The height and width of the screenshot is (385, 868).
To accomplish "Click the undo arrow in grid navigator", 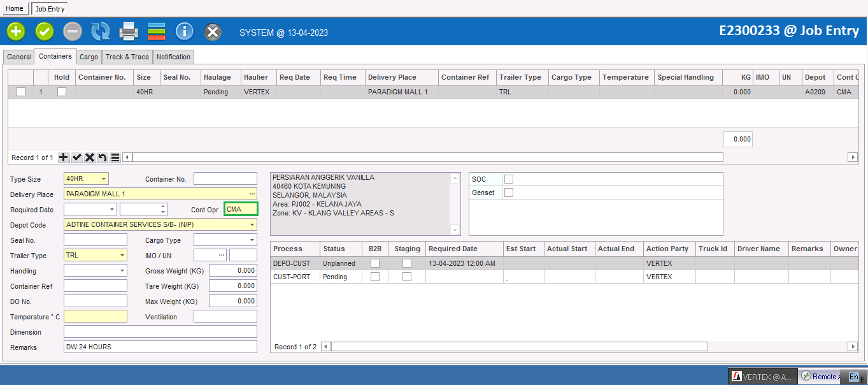I will (x=102, y=157).
